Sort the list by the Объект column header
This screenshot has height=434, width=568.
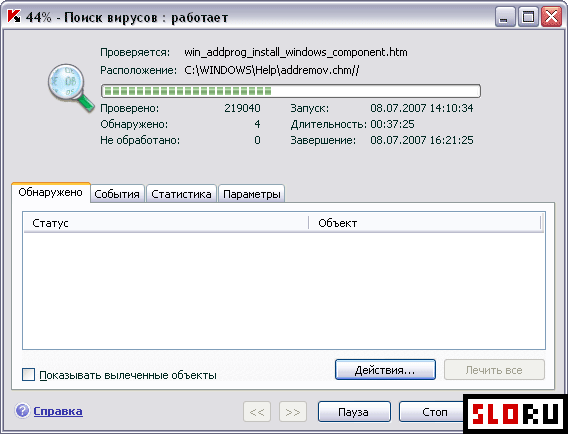[x=425, y=223]
